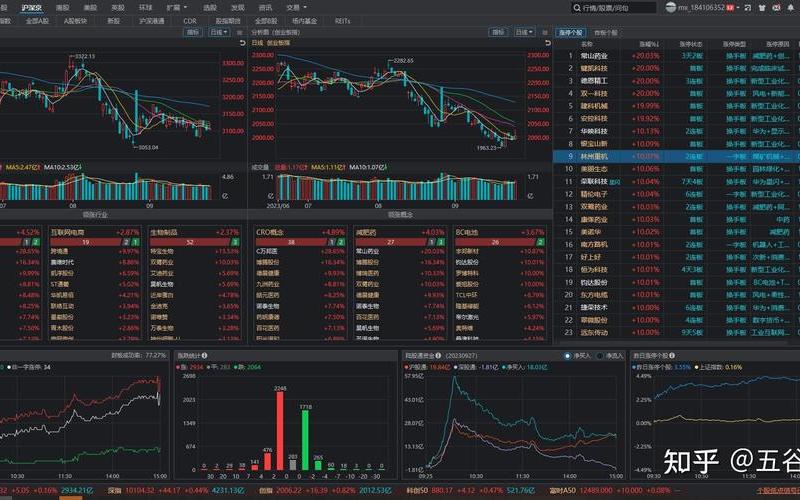Screen dimensions: 800x500
Task: Click the return arrow icon of 创业板指 chart
Action: click(x=547, y=43)
